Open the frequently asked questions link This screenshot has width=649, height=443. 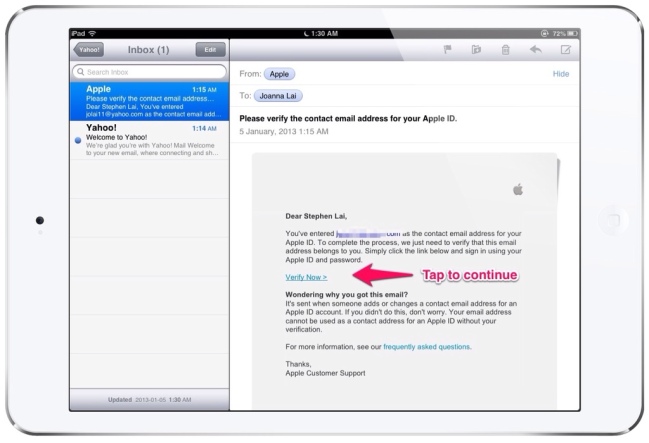click(427, 347)
